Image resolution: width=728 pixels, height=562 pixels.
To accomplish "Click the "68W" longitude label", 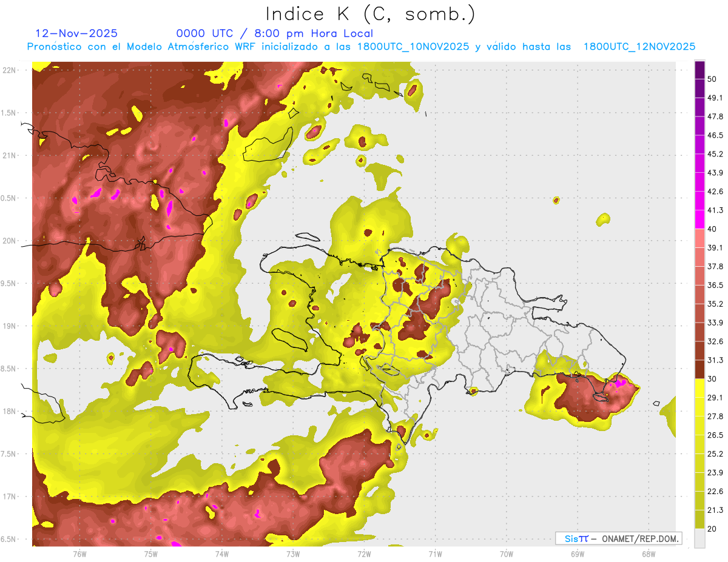I will point(648,554).
